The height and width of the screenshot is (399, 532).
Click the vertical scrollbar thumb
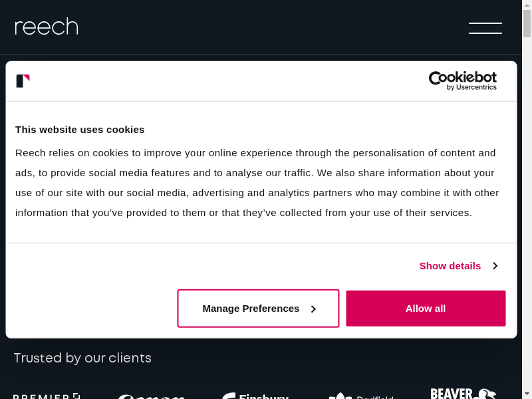(x=527, y=23)
